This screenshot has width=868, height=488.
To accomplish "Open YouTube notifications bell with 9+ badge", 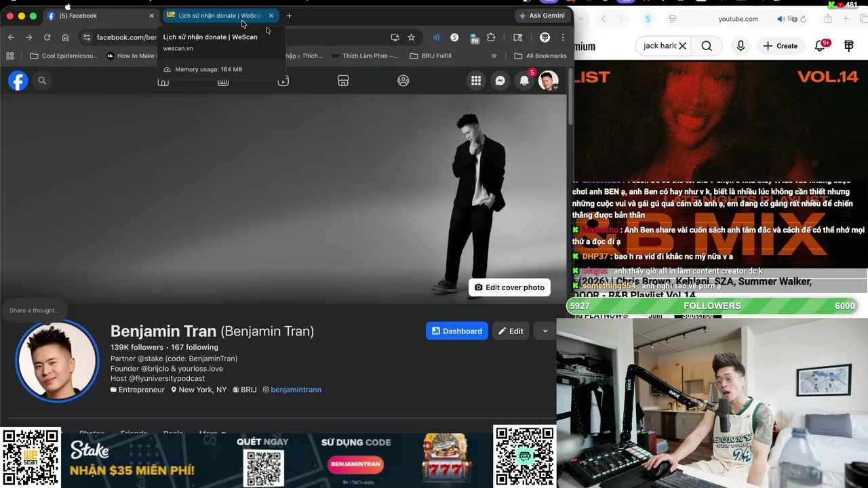I will click(821, 45).
